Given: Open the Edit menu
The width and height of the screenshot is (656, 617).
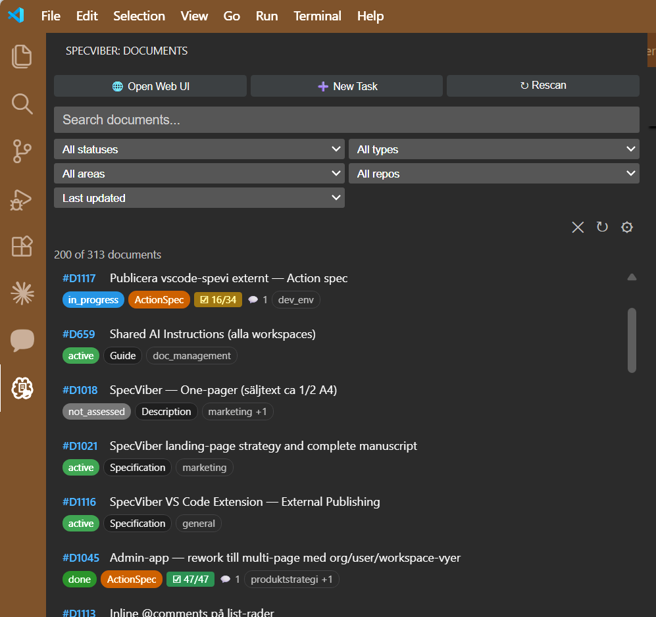Looking at the screenshot, I should pyautogui.click(x=87, y=16).
